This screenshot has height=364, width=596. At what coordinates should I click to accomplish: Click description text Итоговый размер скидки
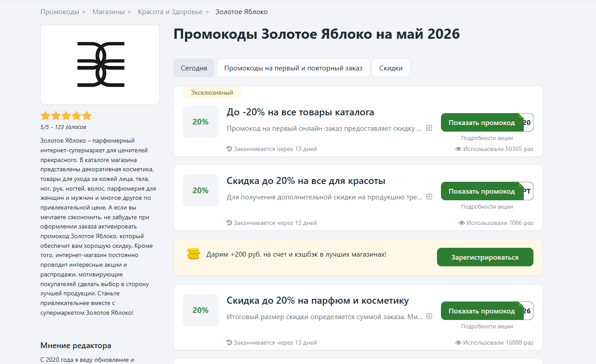point(325,317)
